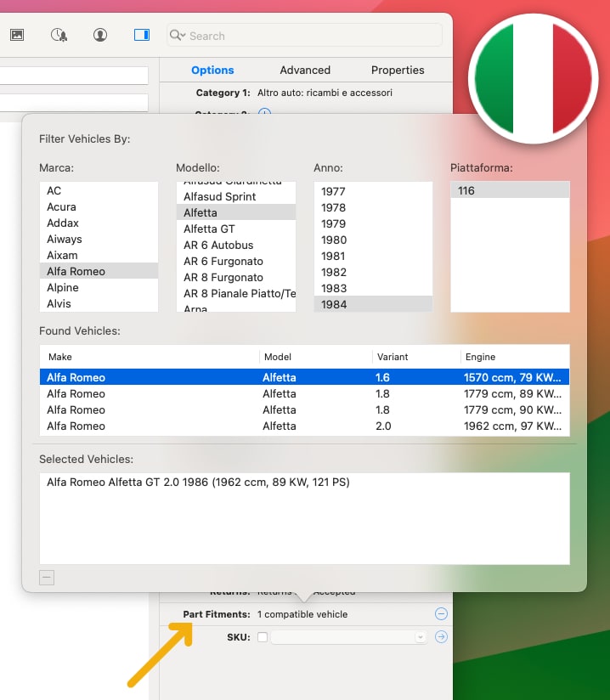Sort found vehicles by Variant column
The image size is (610, 700).
click(416, 357)
